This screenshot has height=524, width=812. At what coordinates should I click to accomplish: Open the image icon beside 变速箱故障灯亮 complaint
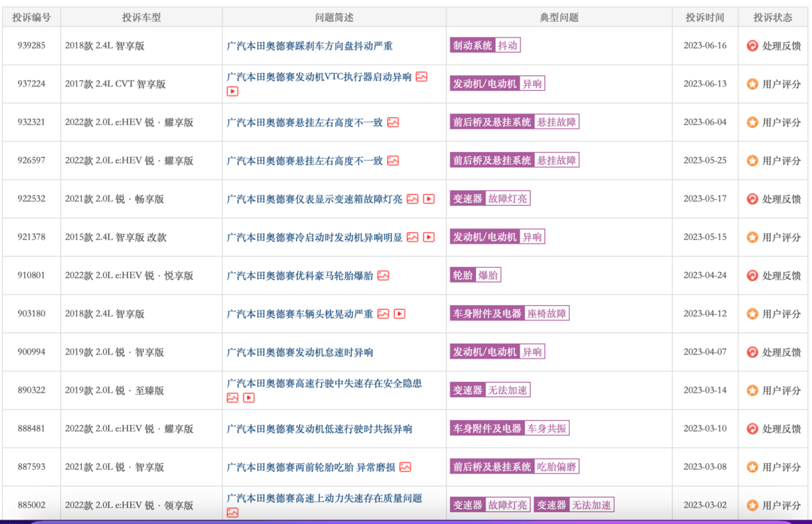[x=412, y=198]
